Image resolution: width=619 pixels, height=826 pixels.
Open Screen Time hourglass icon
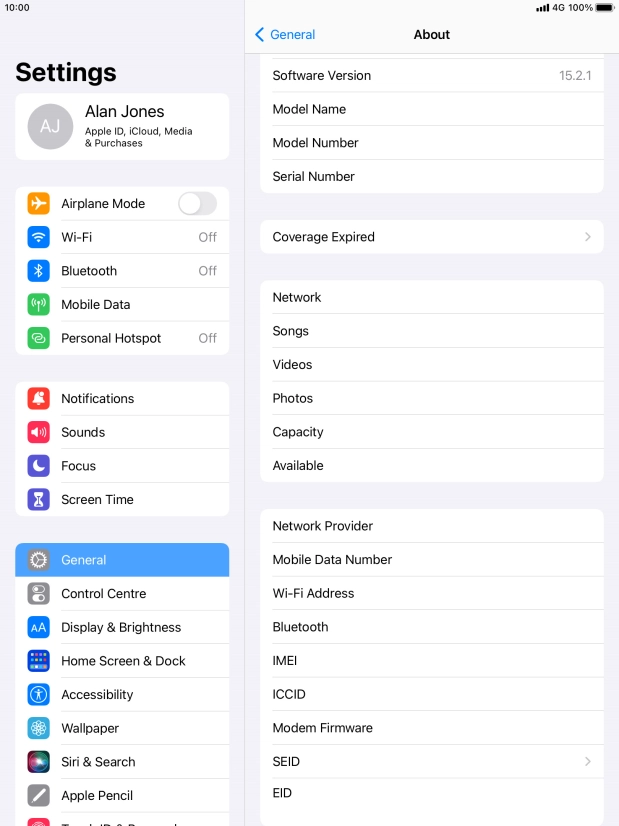[38, 499]
